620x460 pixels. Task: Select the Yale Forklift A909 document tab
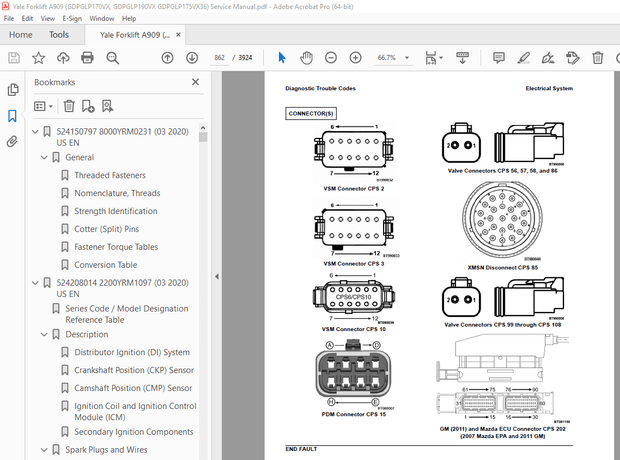(x=135, y=35)
